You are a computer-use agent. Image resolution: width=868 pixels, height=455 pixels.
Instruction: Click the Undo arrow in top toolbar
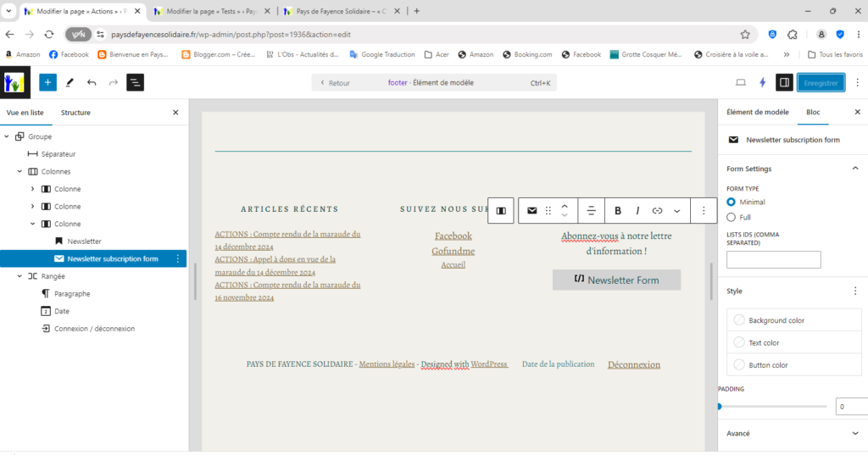92,83
